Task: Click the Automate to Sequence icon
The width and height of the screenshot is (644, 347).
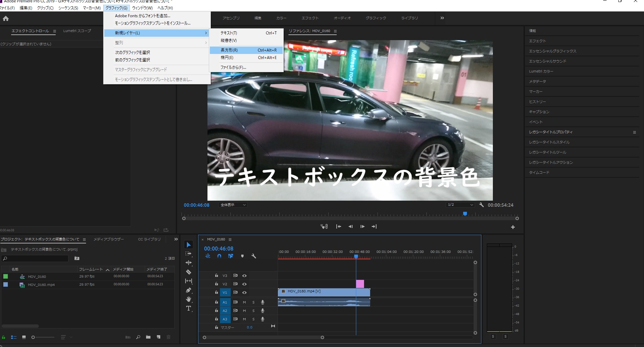Action: click(128, 337)
